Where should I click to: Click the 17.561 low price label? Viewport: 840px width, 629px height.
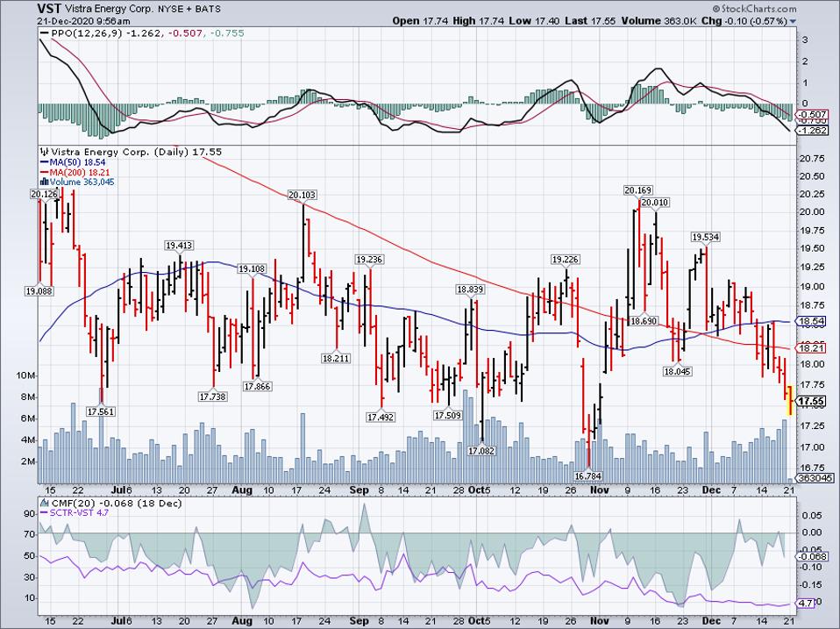pyautogui.click(x=101, y=411)
